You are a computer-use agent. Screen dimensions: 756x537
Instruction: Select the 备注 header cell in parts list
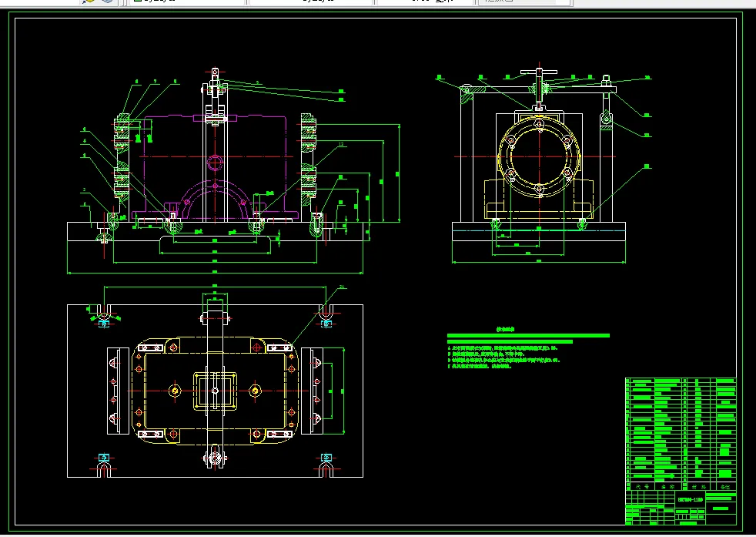(725, 487)
